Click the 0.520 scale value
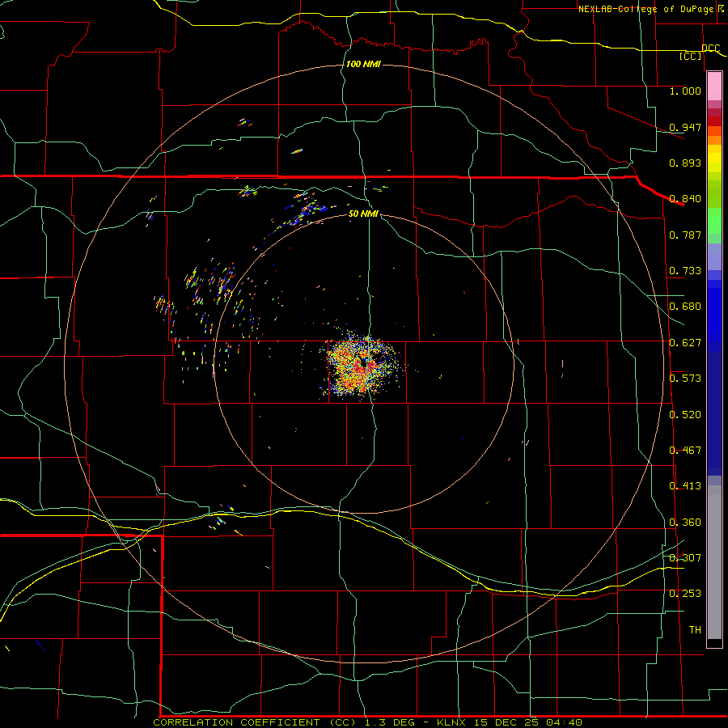Screen dimensions: 728x728 pyautogui.click(x=685, y=415)
